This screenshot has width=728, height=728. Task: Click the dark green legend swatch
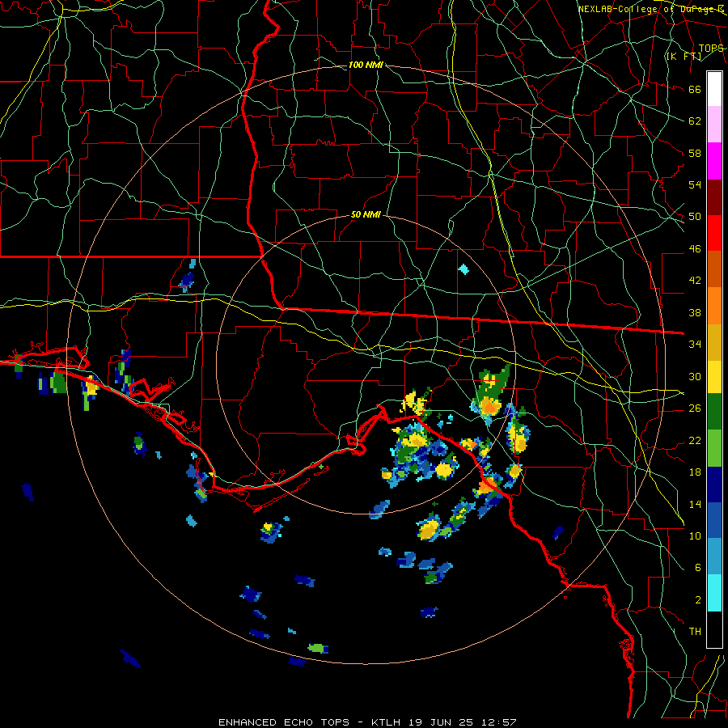[714, 412]
